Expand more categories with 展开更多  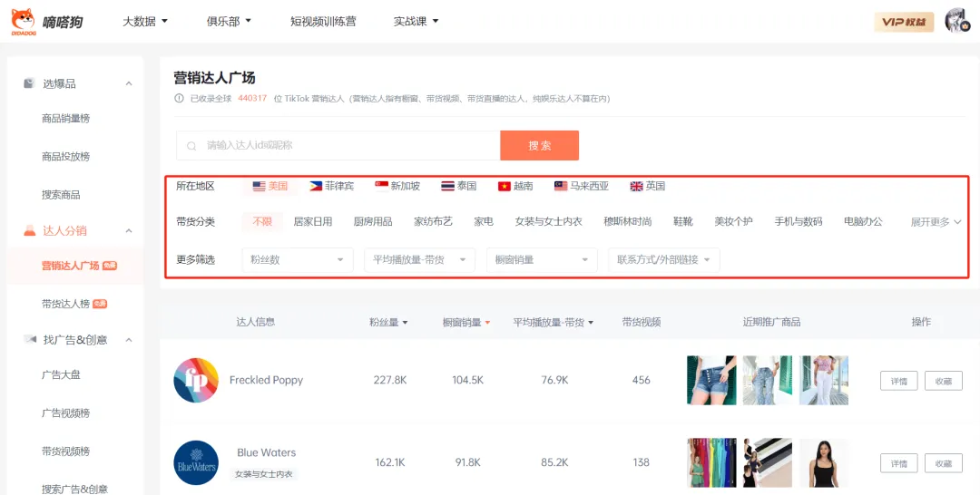(936, 222)
